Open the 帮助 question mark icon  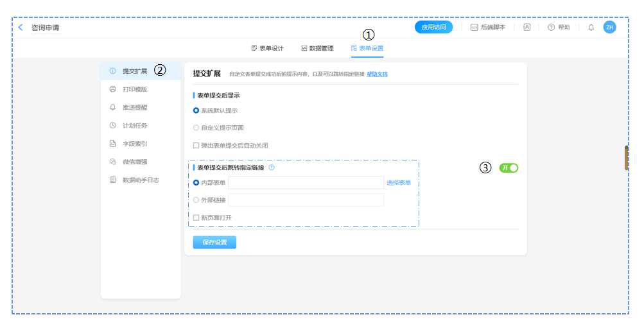551,28
